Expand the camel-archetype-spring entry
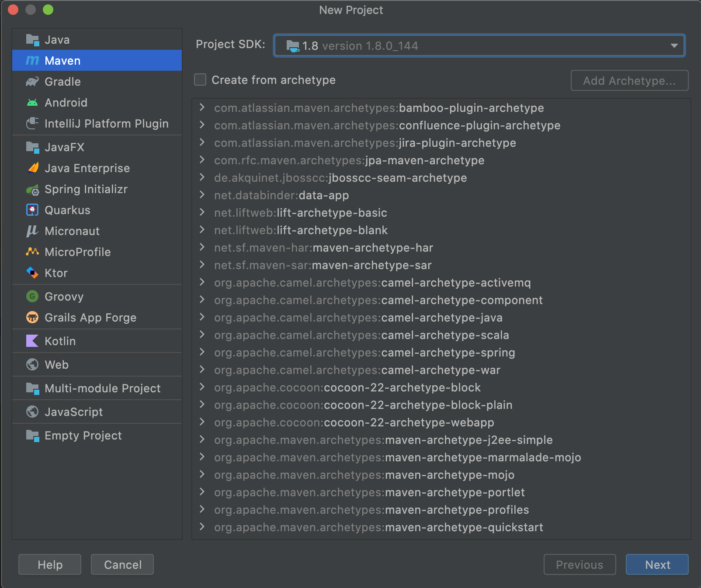The height and width of the screenshot is (588, 701). point(202,352)
